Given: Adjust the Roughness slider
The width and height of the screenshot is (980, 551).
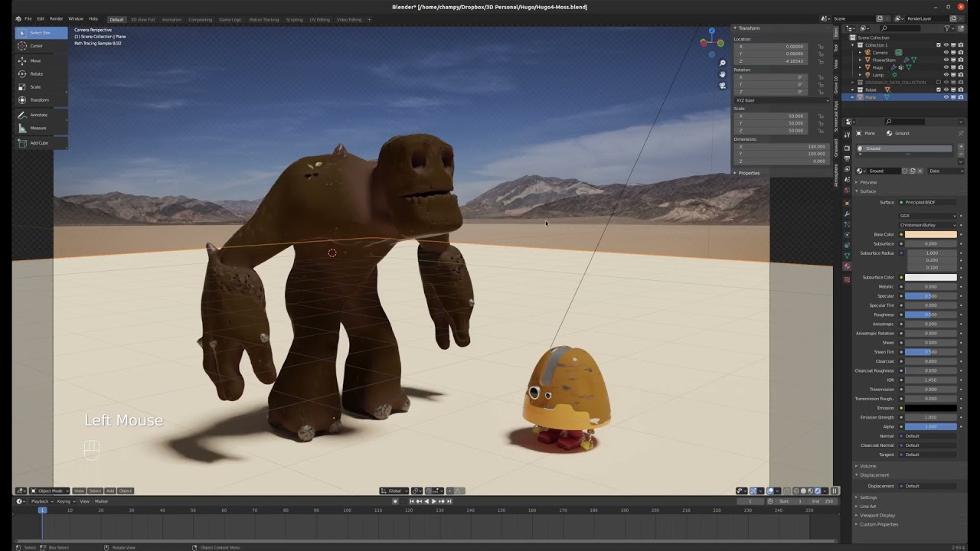Looking at the screenshot, I should pos(931,315).
